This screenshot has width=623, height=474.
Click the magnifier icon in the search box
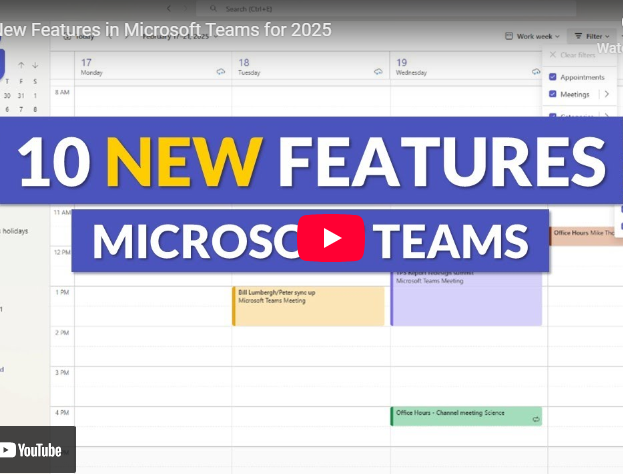[213, 8]
